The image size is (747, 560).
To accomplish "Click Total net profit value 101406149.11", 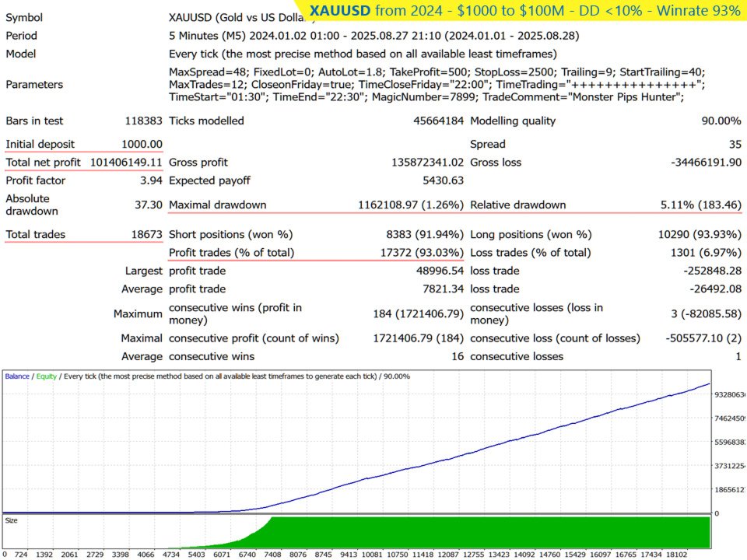I will coord(126,163).
